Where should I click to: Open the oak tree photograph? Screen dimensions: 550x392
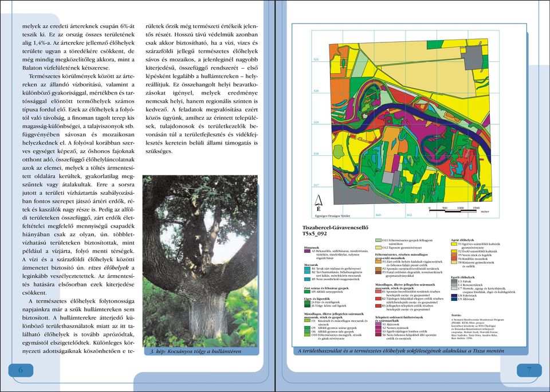click(x=200, y=261)
